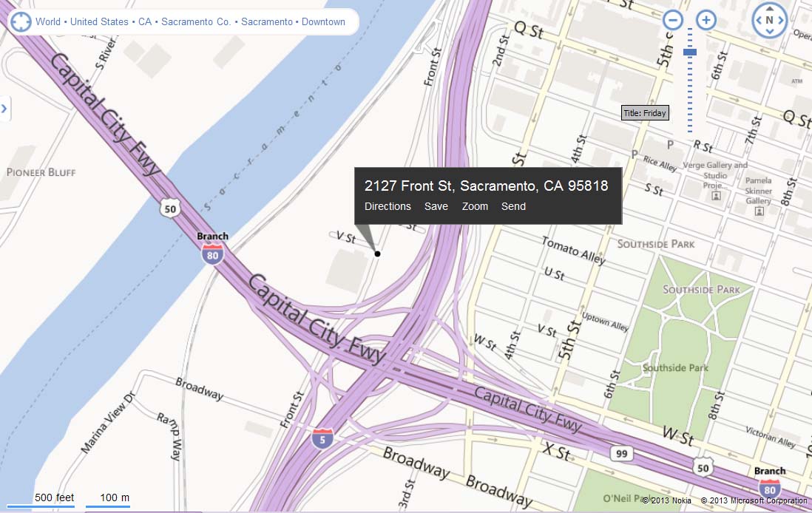
Task: Click the Interstate 5 shield marker
Action: tap(322, 438)
